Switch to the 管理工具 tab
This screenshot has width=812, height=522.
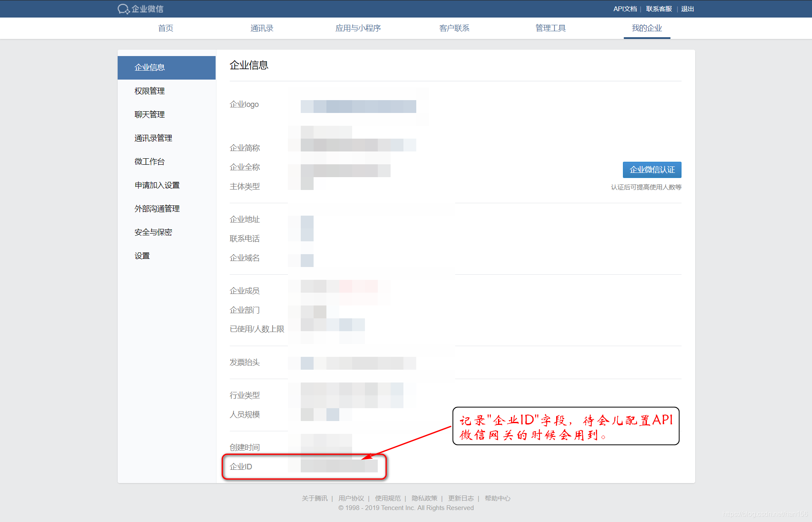tap(551, 28)
